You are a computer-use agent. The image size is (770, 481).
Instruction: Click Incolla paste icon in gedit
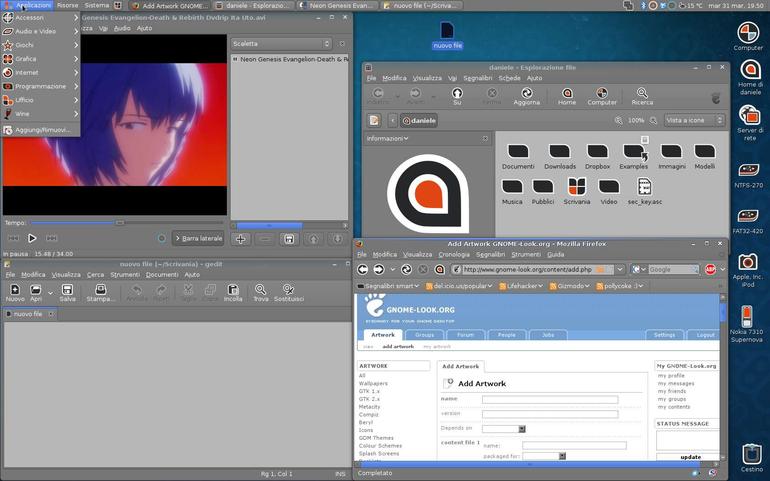[233, 293]
